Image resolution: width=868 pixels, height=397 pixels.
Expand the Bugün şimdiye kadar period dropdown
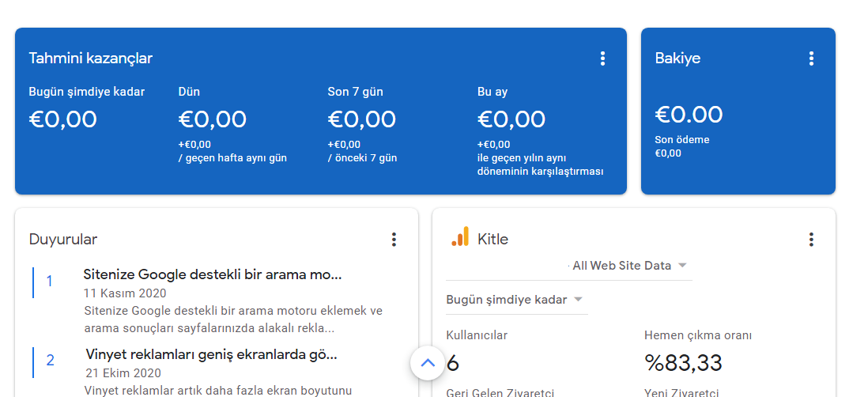pyautogui.click(x=517, y=300)
